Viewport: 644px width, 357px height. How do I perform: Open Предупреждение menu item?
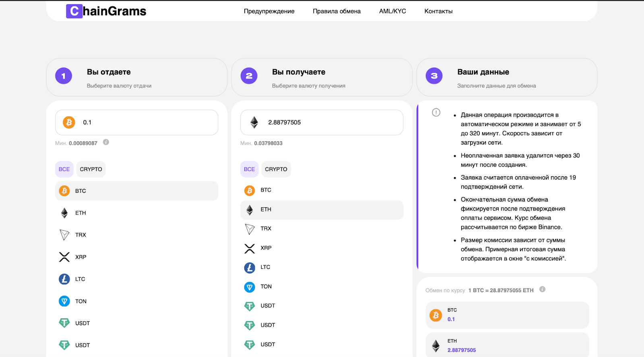click(x=269, y=11)
